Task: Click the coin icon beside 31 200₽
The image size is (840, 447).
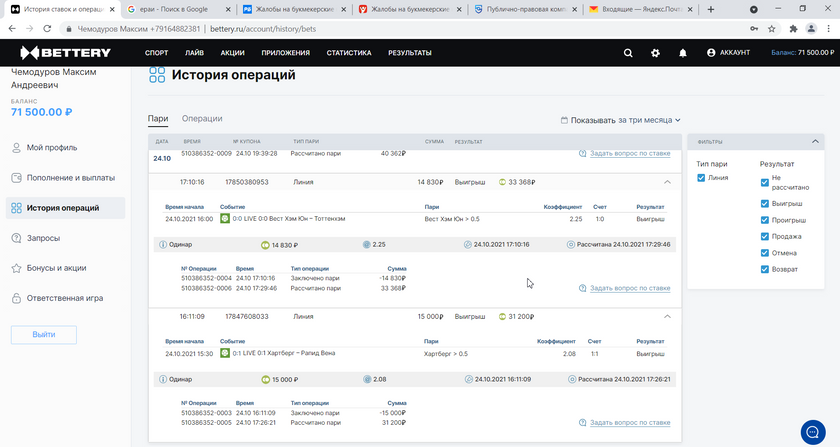Action: (502, 317)
